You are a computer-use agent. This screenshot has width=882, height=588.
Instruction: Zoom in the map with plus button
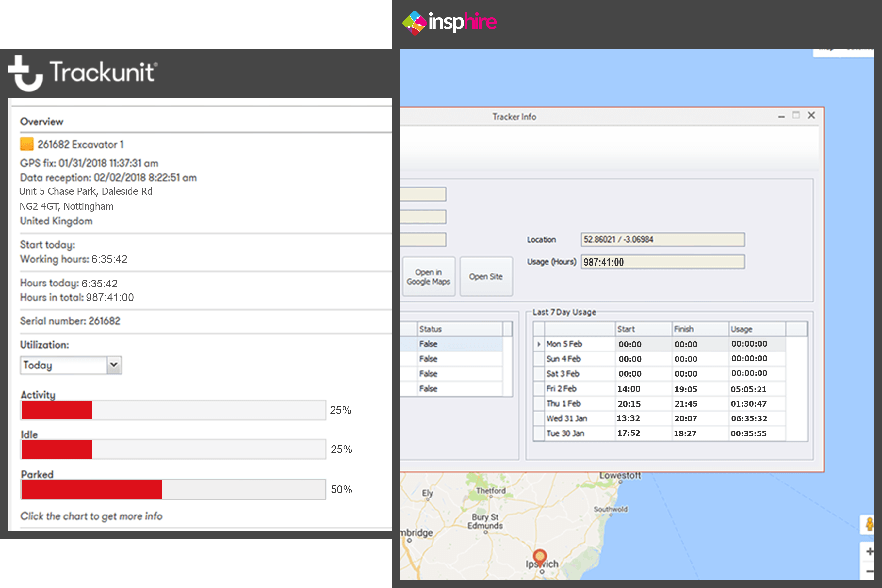coord(870,551)
